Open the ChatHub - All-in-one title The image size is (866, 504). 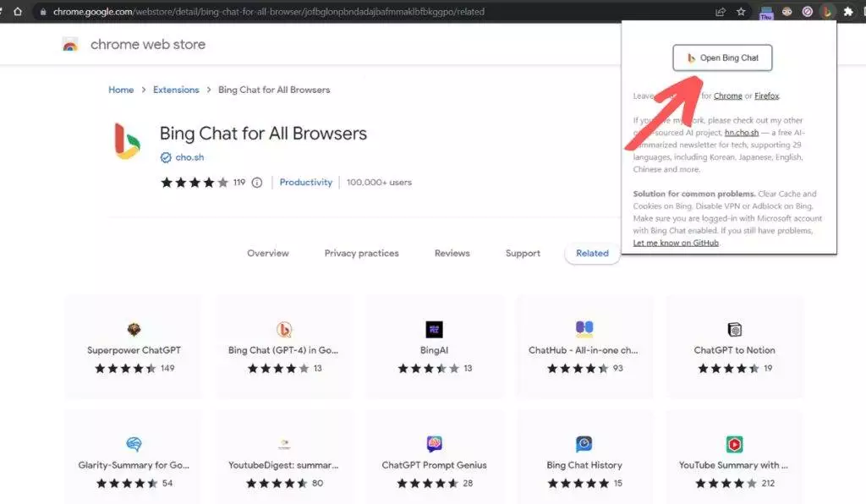click(x=584, y=350)
